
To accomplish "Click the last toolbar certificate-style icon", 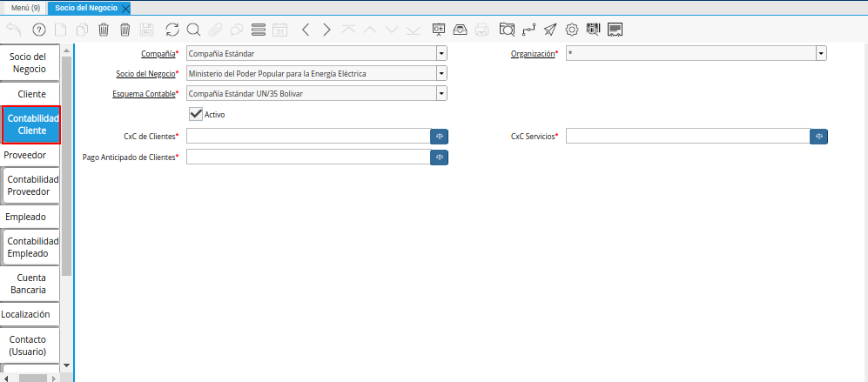I will coord(615,30).
